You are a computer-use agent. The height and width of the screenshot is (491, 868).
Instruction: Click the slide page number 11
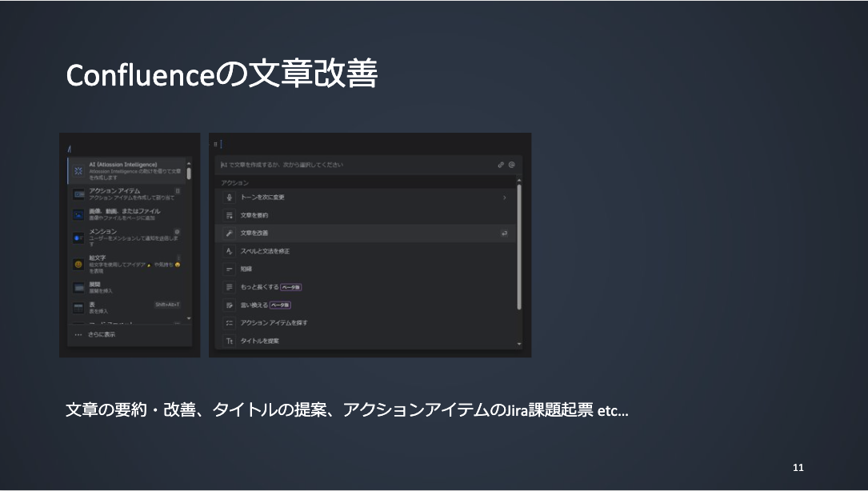[x=798, y=468]
